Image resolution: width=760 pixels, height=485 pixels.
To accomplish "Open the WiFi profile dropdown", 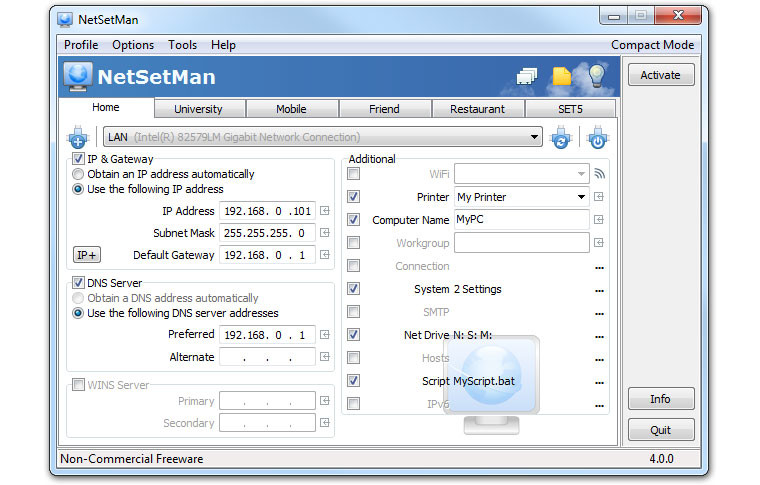I will click(581, 174).
